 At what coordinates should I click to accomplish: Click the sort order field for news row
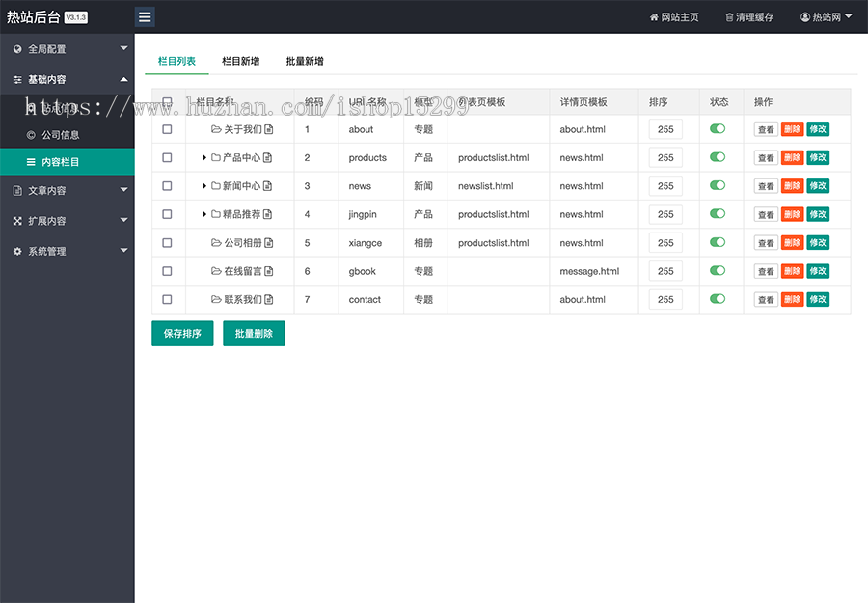(665, 186)
